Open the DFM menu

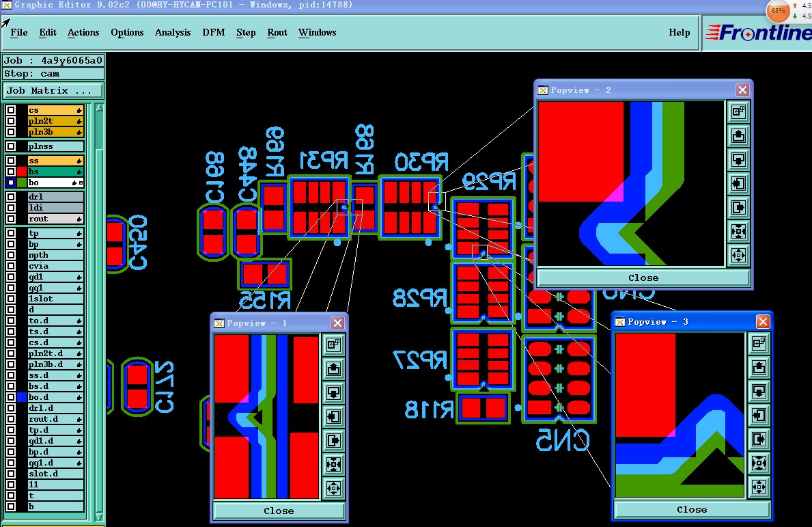(214, 32)
